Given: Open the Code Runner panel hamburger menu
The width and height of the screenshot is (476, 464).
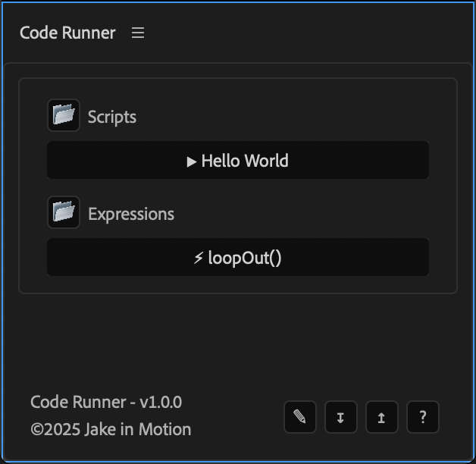Looking at the screenshot, I should (x=138, y=33).
